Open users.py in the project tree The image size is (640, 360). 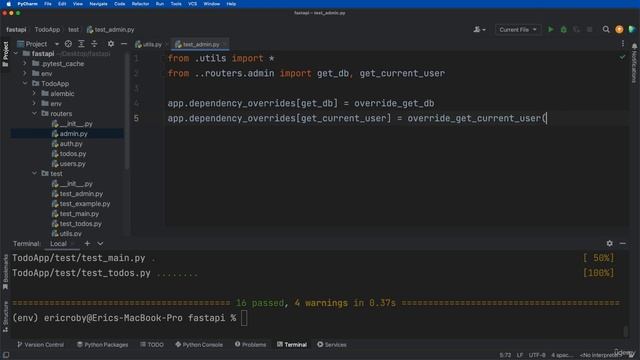(69, 164)
